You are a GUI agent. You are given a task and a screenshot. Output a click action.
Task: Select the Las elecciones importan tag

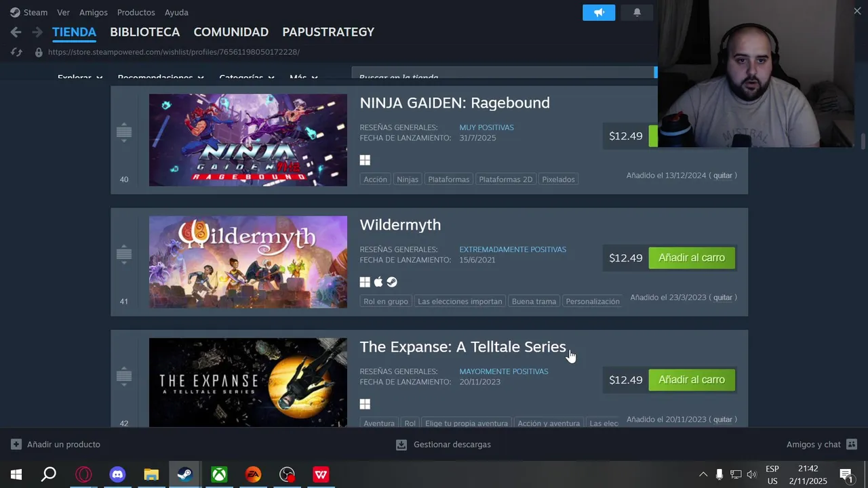coord(460,301)
